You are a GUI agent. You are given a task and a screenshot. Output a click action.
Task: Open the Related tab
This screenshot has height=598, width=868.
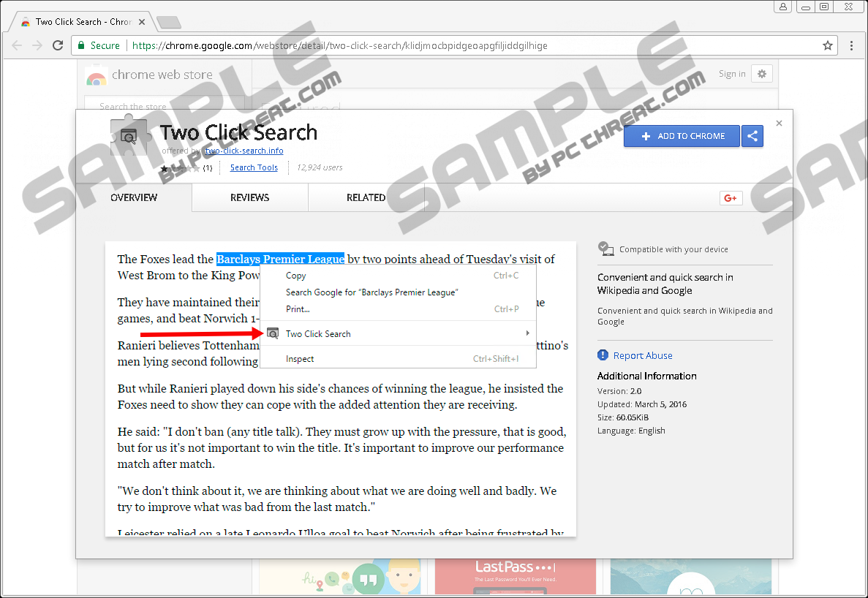point(366,197)
